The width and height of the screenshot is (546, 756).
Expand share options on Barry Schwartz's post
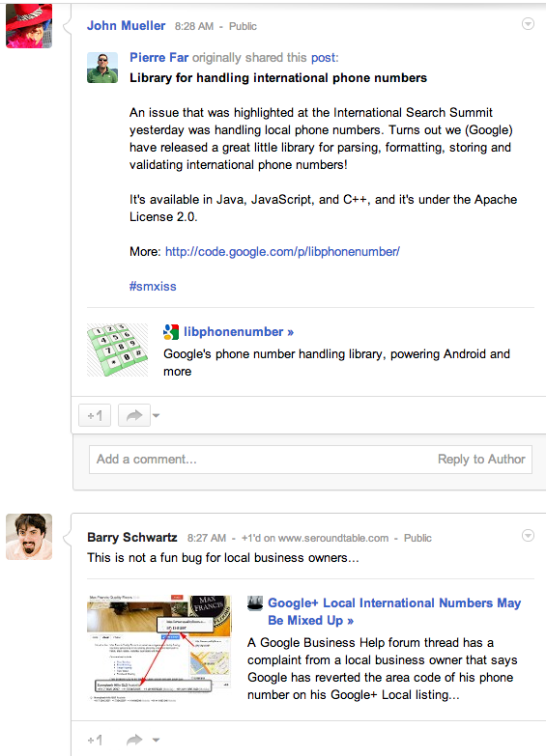[156, 740]
